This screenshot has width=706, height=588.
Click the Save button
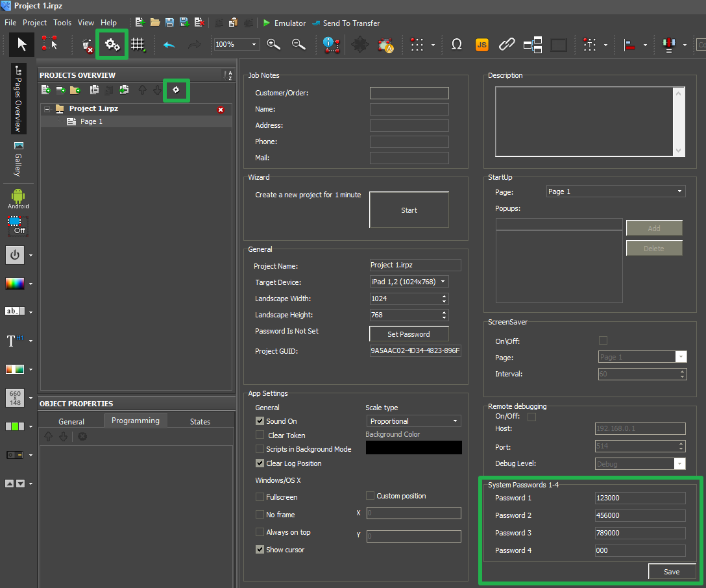pos(672,572)
